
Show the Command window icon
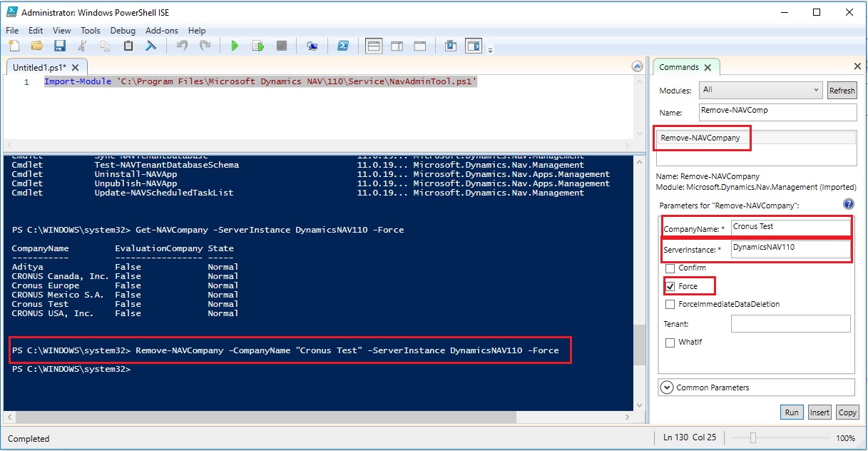450,46
